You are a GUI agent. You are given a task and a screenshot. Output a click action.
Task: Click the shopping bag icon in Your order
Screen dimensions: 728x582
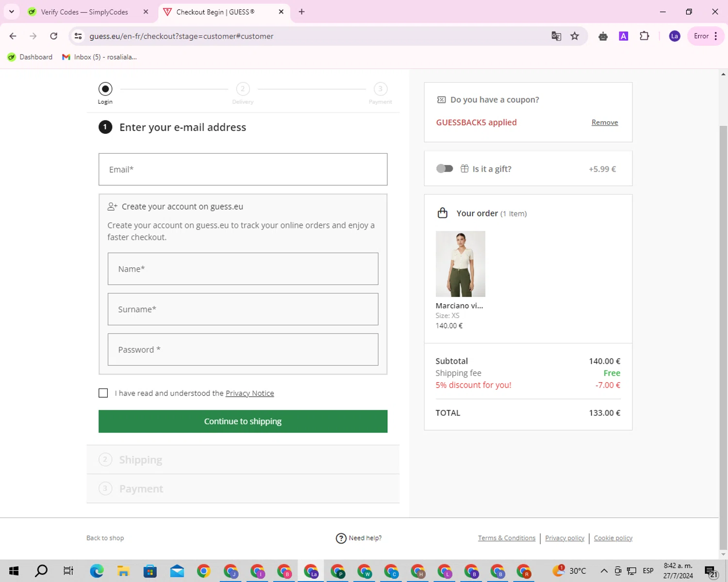click(x=442, y=212)
